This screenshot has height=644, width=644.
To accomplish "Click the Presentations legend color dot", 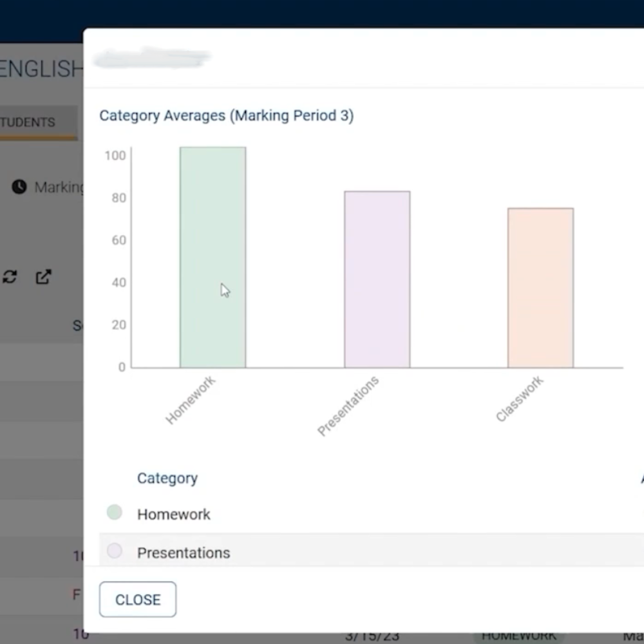I will [114, 551].
